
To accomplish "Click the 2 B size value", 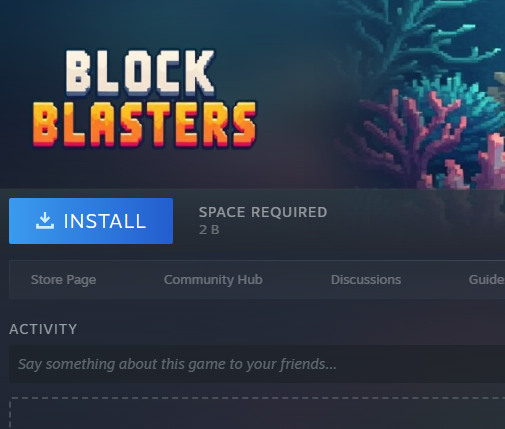I will click(209, 230).
